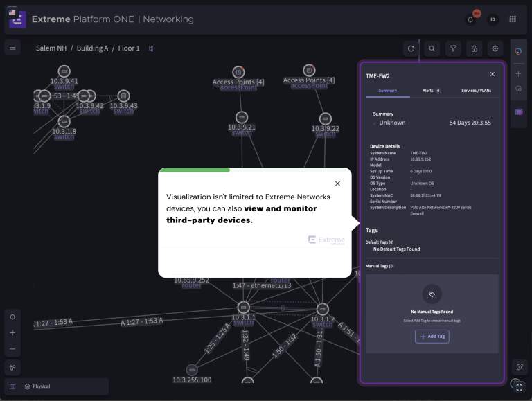
Task: Select the Access Points group above 10.3.9.21
Action: tap(238, 72)
